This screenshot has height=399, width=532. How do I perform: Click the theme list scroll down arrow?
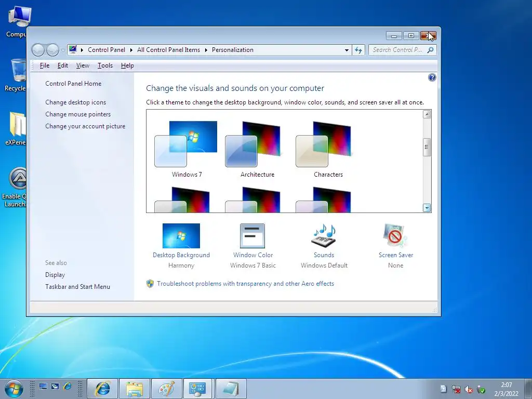coord(427,208)
